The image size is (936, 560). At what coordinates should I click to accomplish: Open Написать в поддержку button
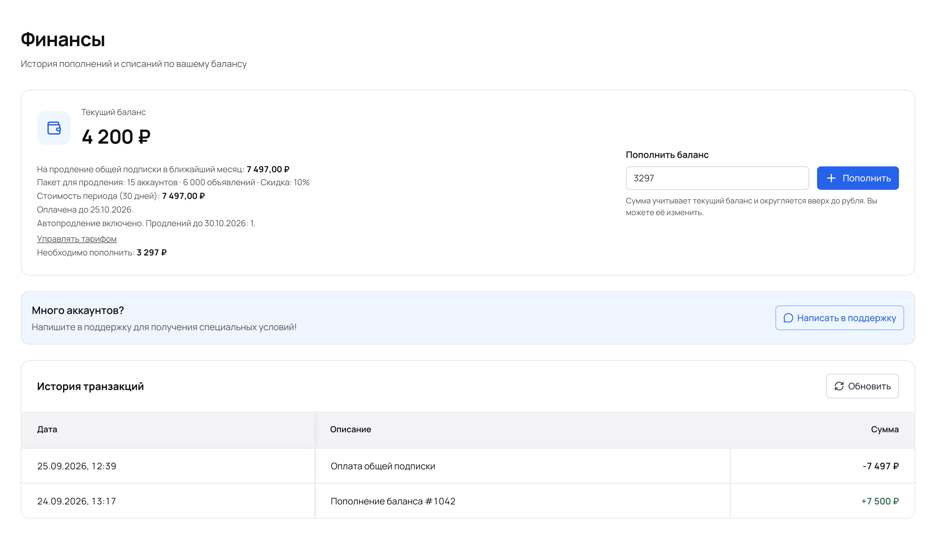[839, 318]
